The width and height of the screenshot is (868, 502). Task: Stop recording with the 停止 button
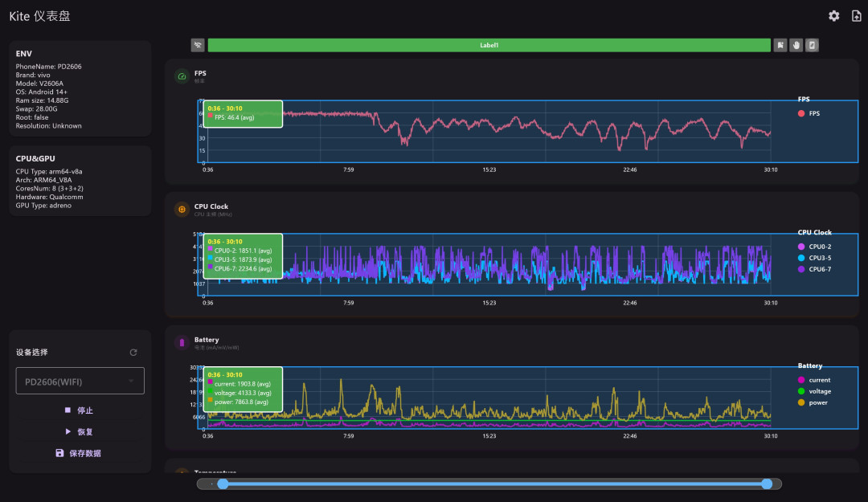pos(80,410)
